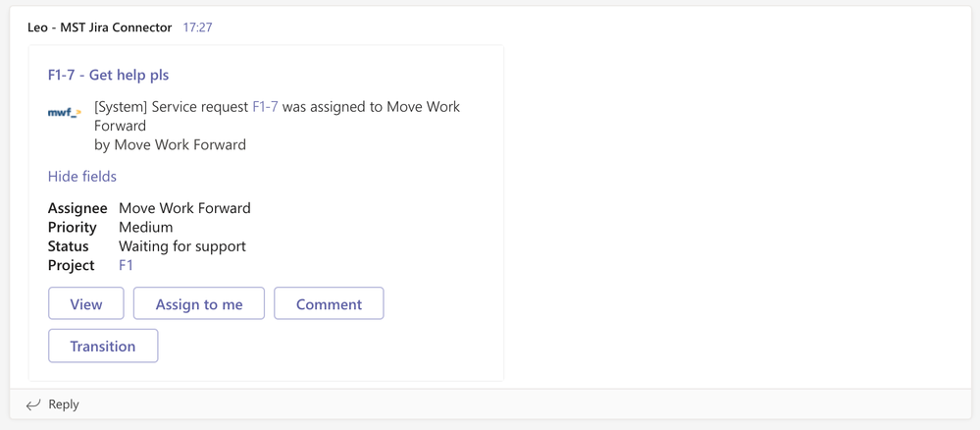Click the Waiting for support status value
980x430 pixels.
click(x=182, y=246)
